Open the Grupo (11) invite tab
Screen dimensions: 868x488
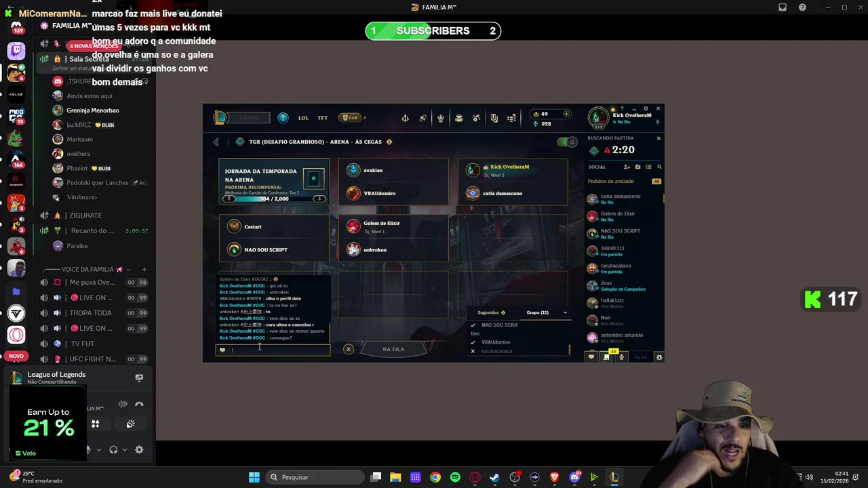coord(538,312)
